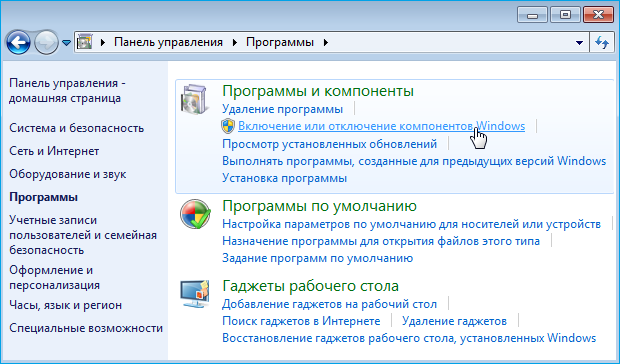Open programs for previous Windows versions link
Viewport: 620px width, 364px height.
click(x=414, y=161)
